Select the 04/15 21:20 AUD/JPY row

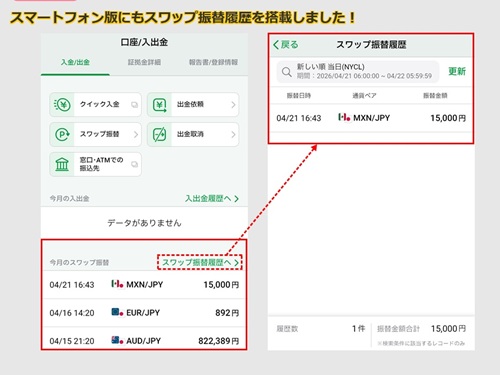[x=144, y=339]
